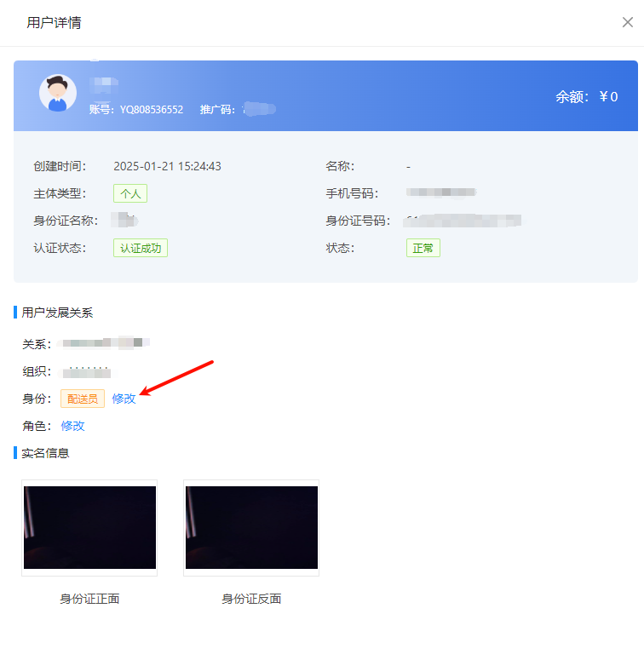Click the user avatar icon
644x660 pixels.
coord(58,94)
